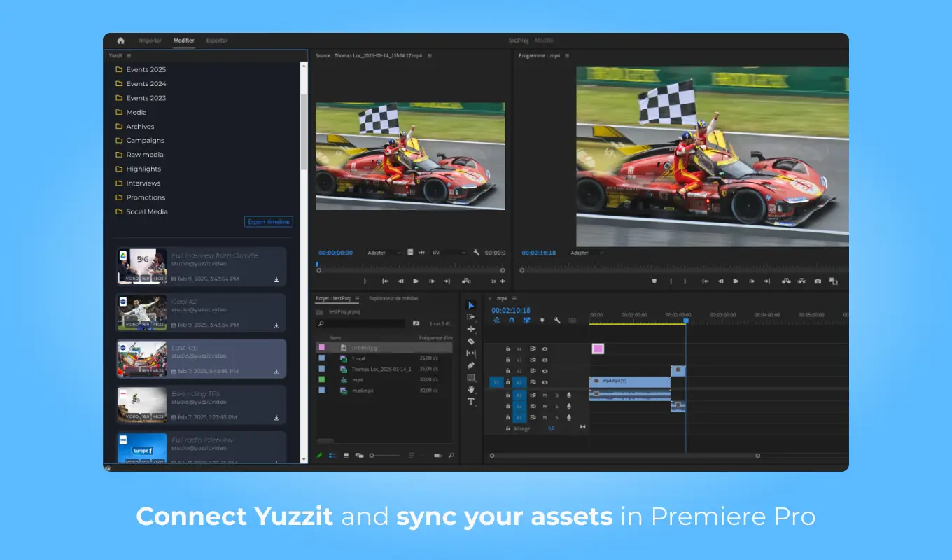Switch to the Modifier tab

click(184, 41)
